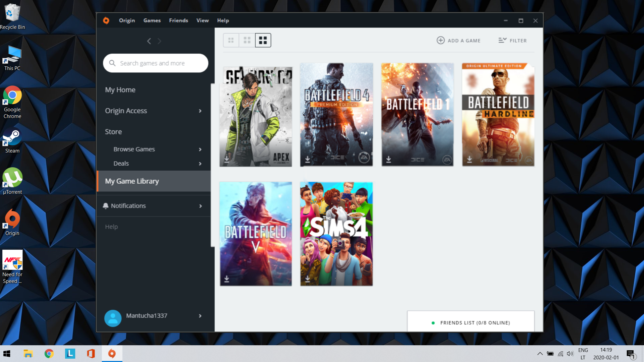Show hidden system tray icons

coord(540,354)
